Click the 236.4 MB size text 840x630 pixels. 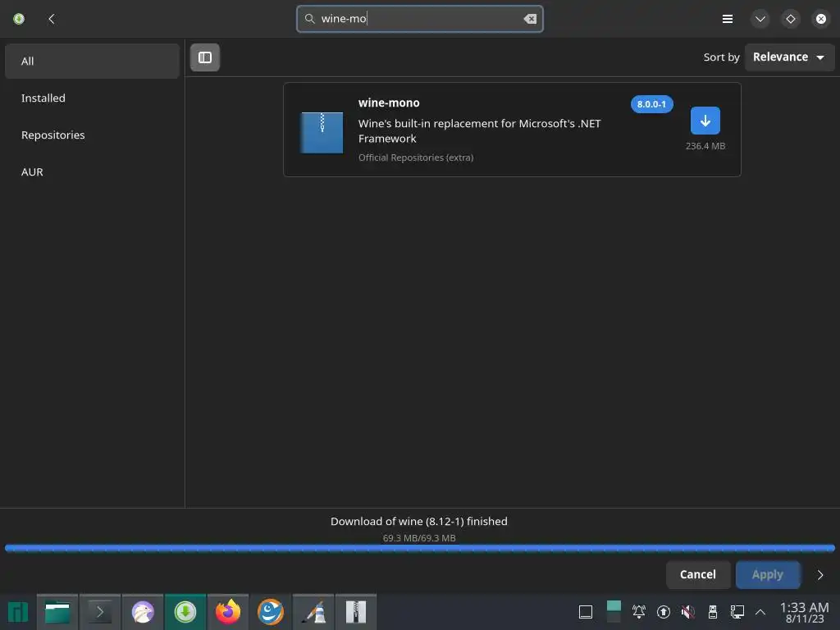point(705,146)
